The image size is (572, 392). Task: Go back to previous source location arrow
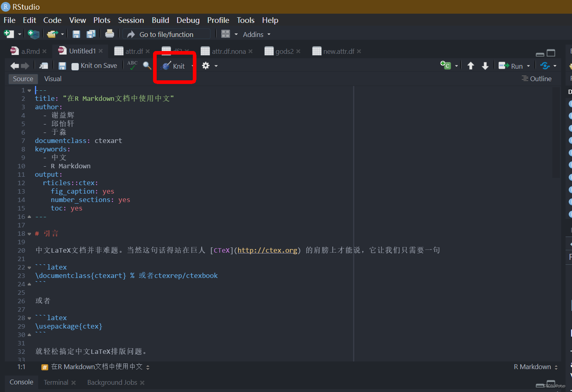tap(14, 66)
